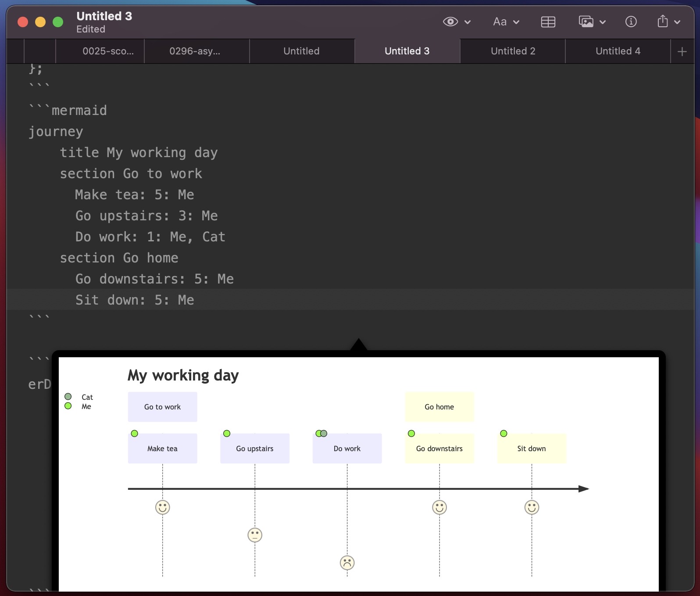Image resolution: width=700 pixels, height=596 pixels.
Task: Click the green Me legend dot
Action: 68,406
